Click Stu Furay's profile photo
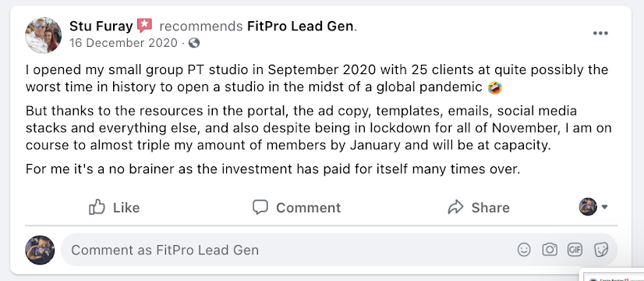This screenshot has width=644, height=281. pos(43,35)
